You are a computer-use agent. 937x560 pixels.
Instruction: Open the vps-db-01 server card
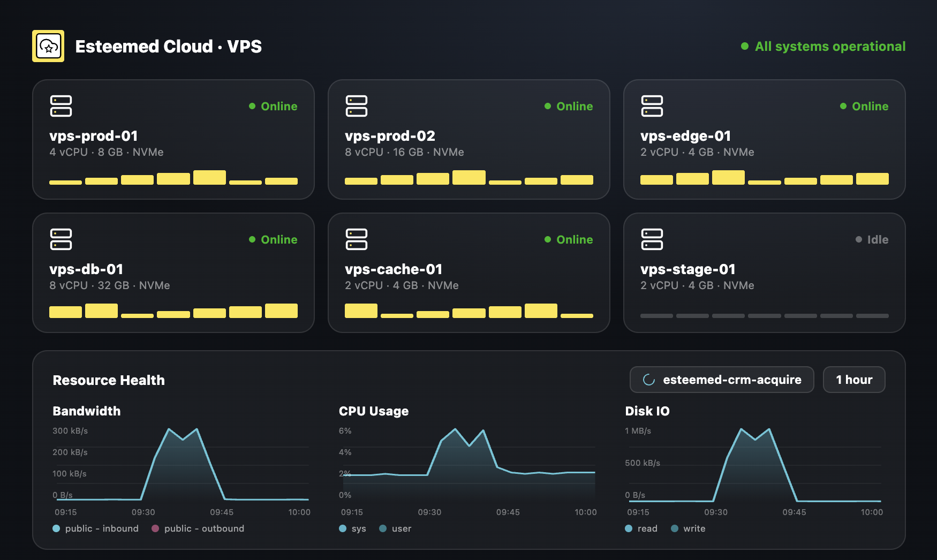pos(173,273)
